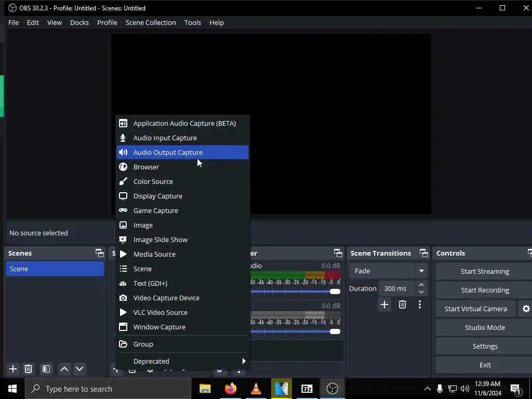
Task: Open transition properties three-dot menu
Action: coord(420,304)
